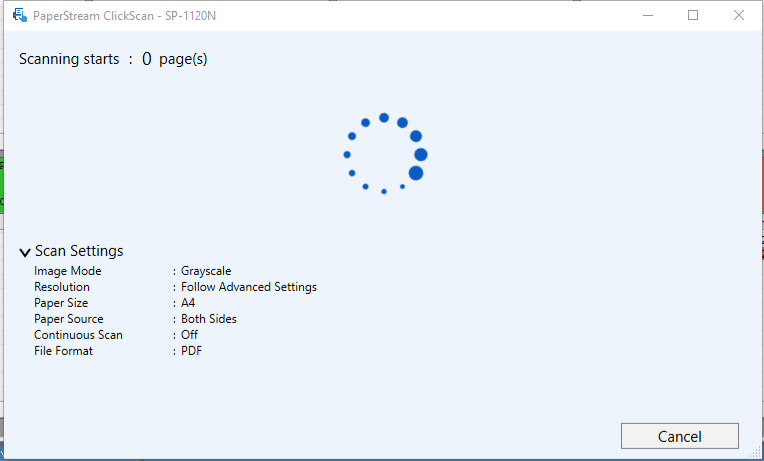Click the Paper Size label
The width and height of the screenshot is (764, 461).
click(x=61, y=303)
